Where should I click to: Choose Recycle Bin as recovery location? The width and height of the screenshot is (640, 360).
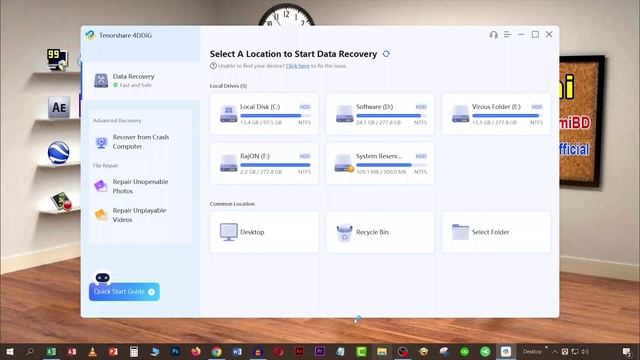380,232
